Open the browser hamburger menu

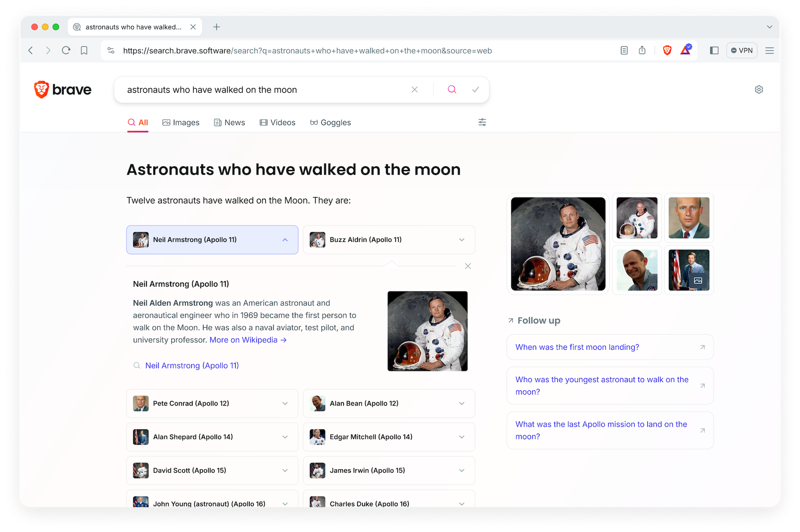click(769, 50)
